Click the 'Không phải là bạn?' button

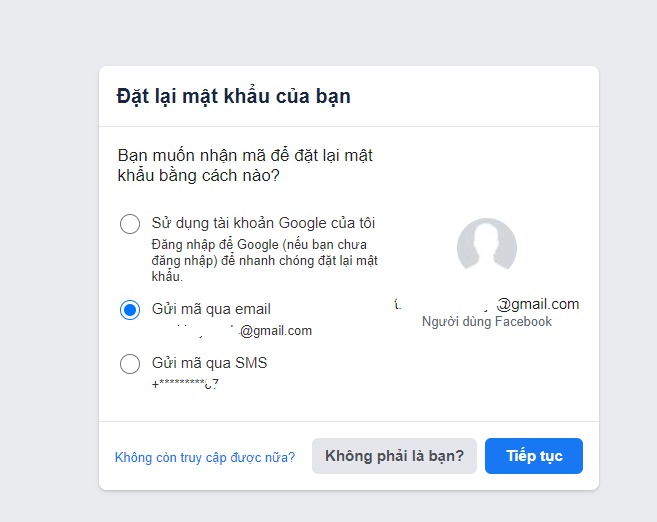click(x=394, y=456)
